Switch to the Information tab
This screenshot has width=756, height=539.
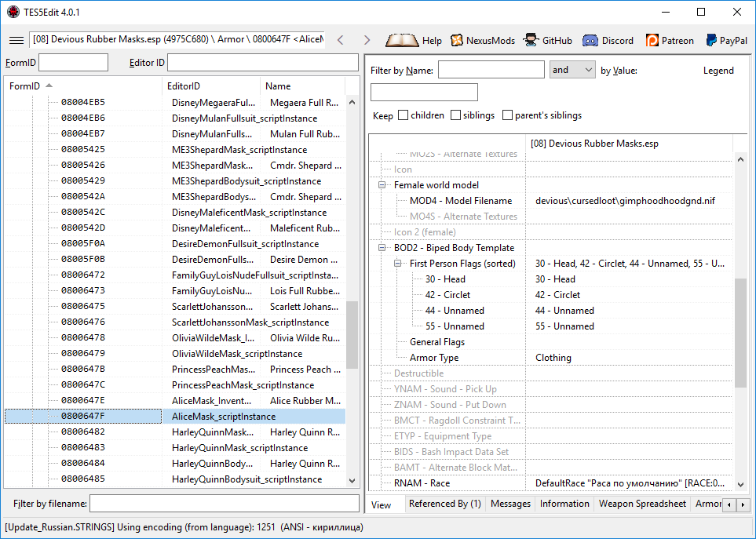coord(564,504)
